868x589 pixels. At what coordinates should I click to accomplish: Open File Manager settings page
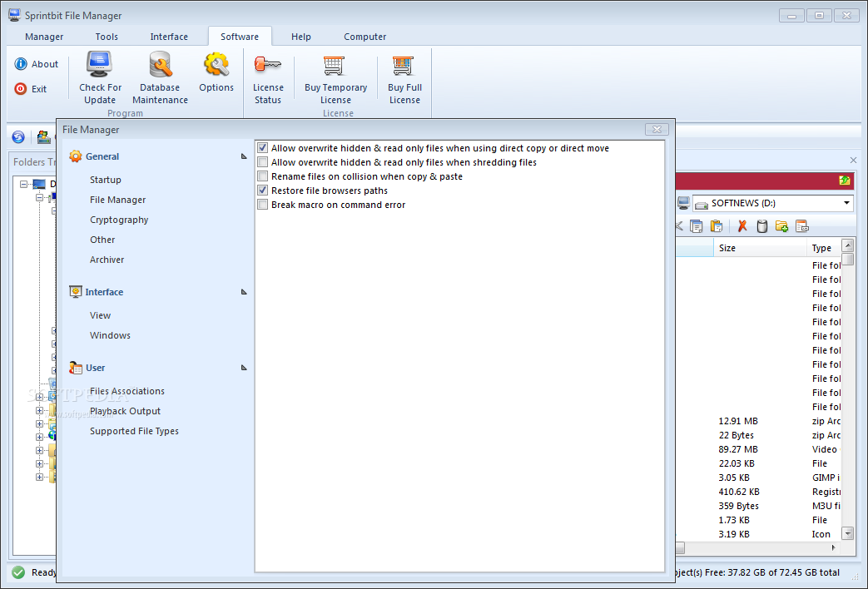click(118, 200)
